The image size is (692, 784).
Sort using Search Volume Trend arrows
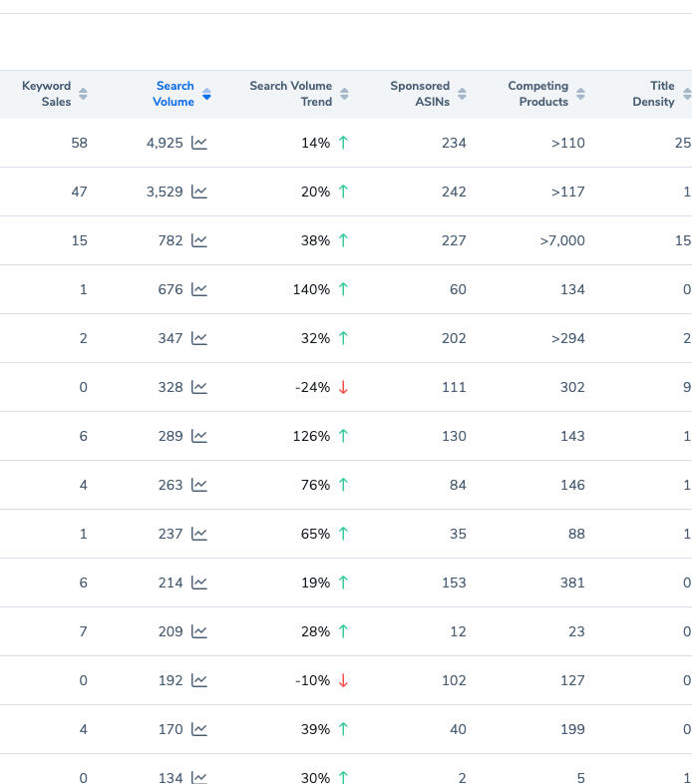[344, 94]
